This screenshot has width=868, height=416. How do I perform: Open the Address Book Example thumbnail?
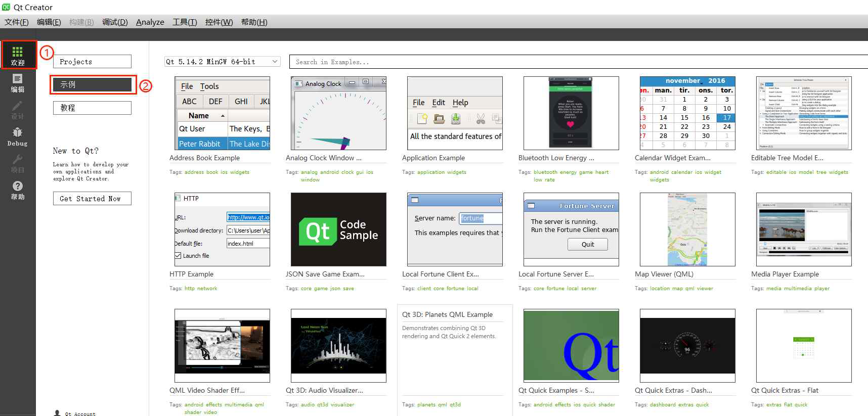coord(222,113)
